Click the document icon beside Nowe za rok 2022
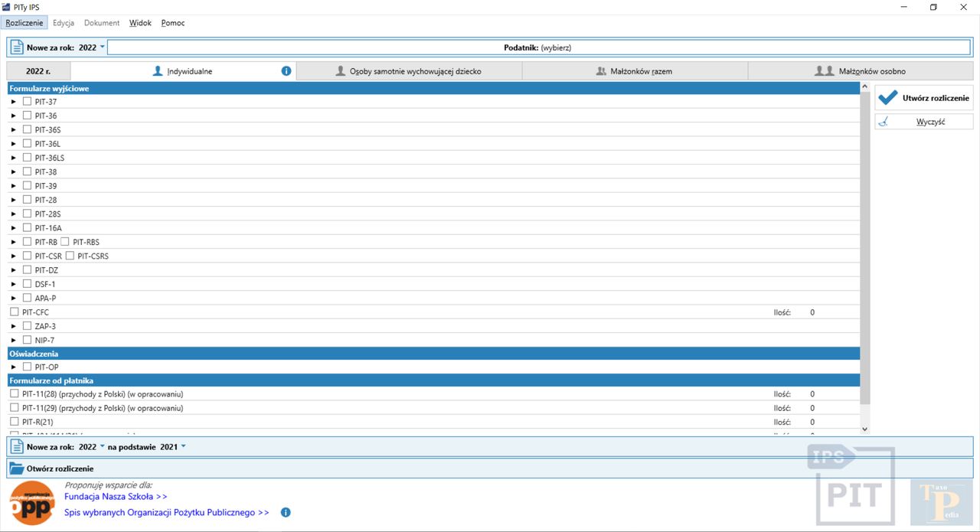The image size is (980, 532). [x=16, y=47]
